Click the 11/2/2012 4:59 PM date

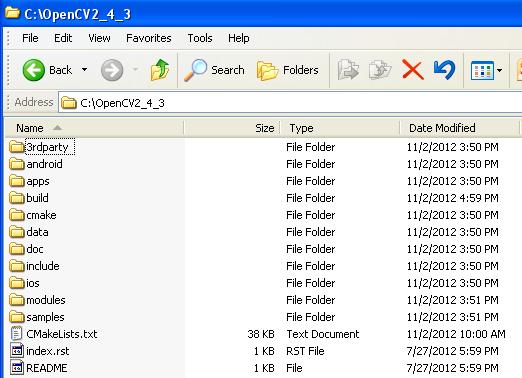click(x=452, y=198)
